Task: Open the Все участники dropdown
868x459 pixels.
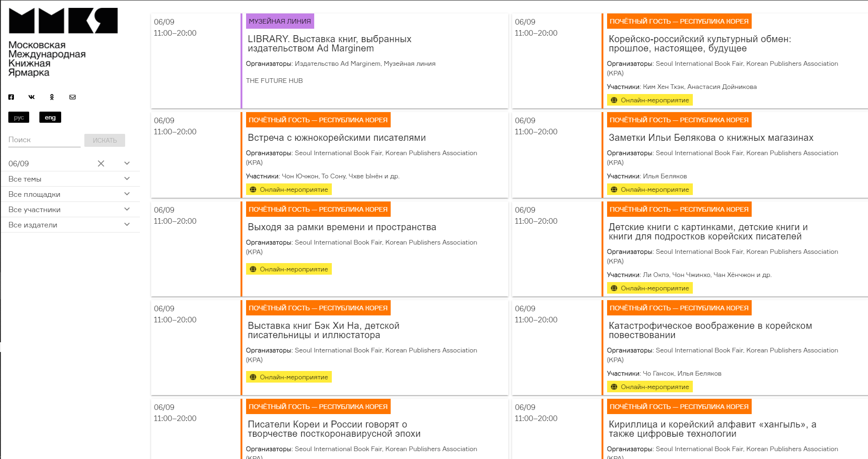Action: (70, 209)
